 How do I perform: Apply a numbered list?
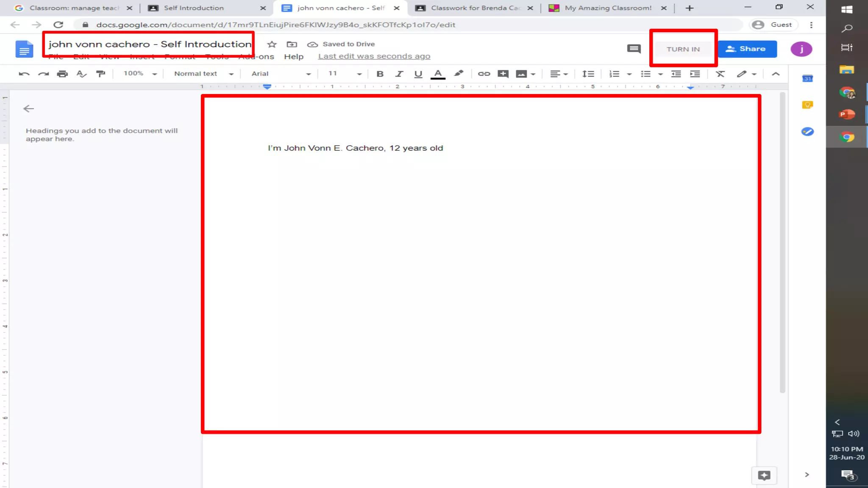(614, 74)
